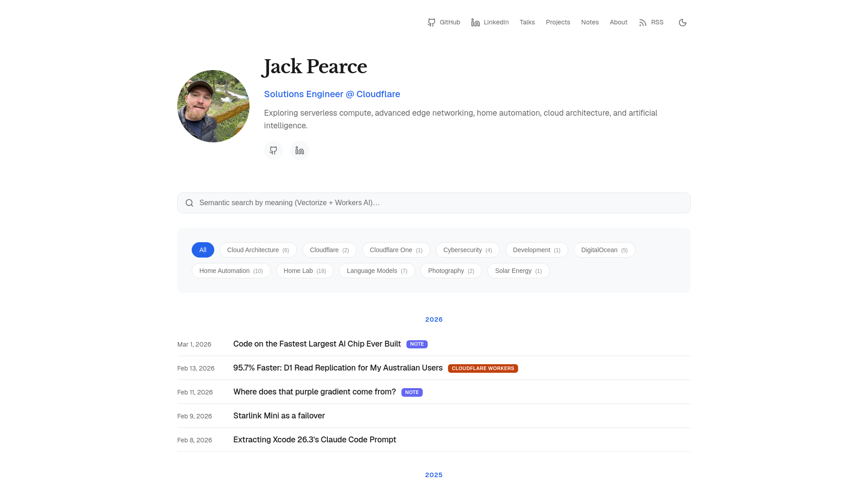The width and height of the screenshot is (868, 488).
Task: Select the All filter chip
Action: click(203, 250)
